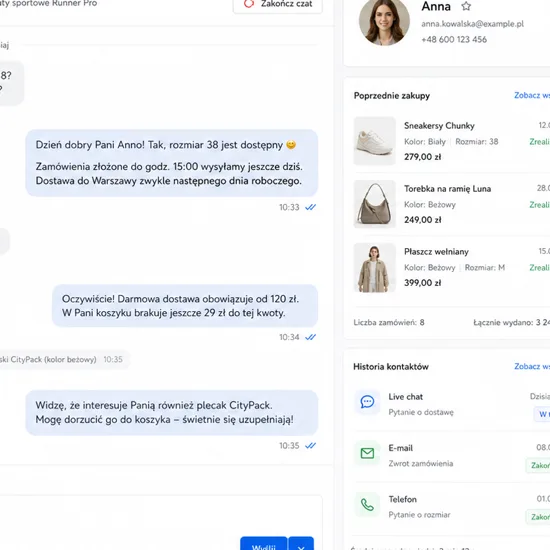
Task: Select the email anna.kowalska@example.pl
Action: tap(472, 24)
